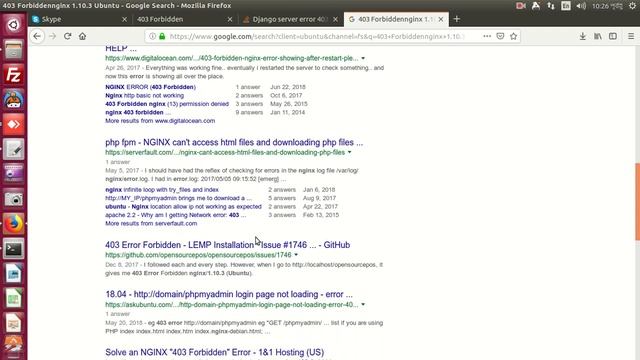Open 403 Forbidden nginx permission denied sublink
640x360 pixels.
(167, 104)
